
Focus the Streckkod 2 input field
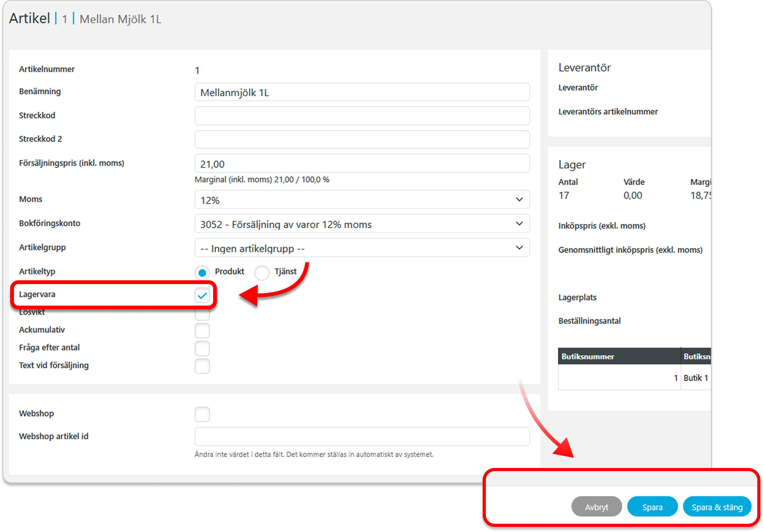coord(362,139)
